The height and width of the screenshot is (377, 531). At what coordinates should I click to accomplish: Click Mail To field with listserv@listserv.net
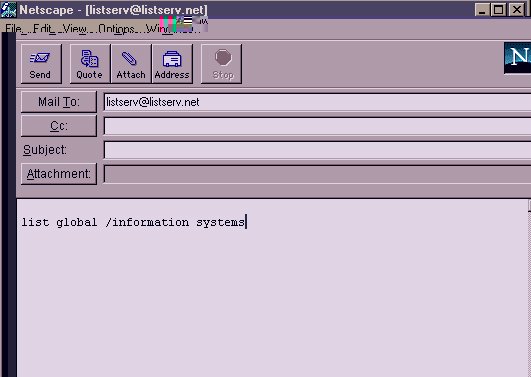[317, 102]
